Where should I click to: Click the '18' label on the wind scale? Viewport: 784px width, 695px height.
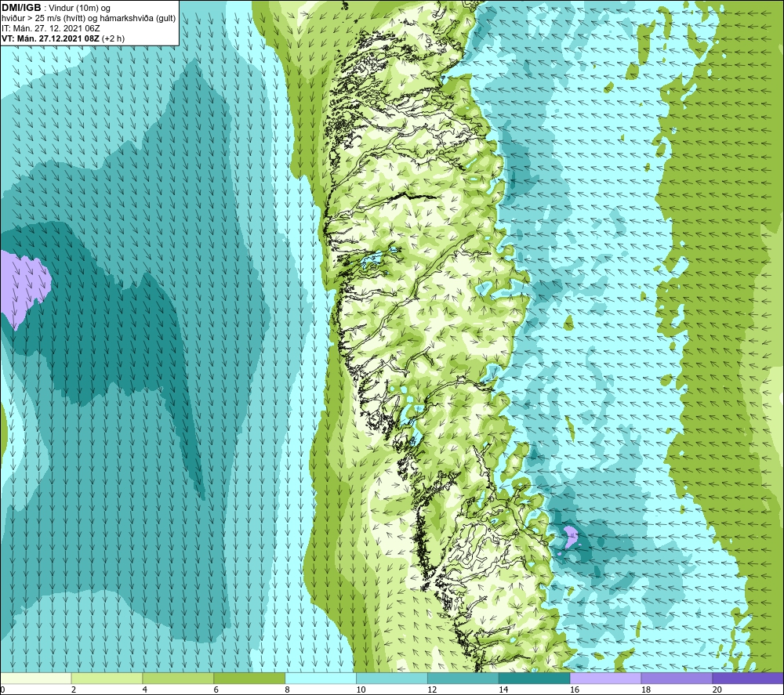tap(645, 690)
